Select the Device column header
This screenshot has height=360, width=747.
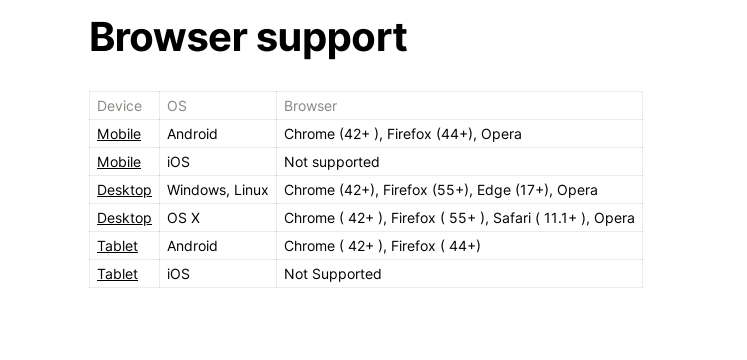click(x=124, y=106)
